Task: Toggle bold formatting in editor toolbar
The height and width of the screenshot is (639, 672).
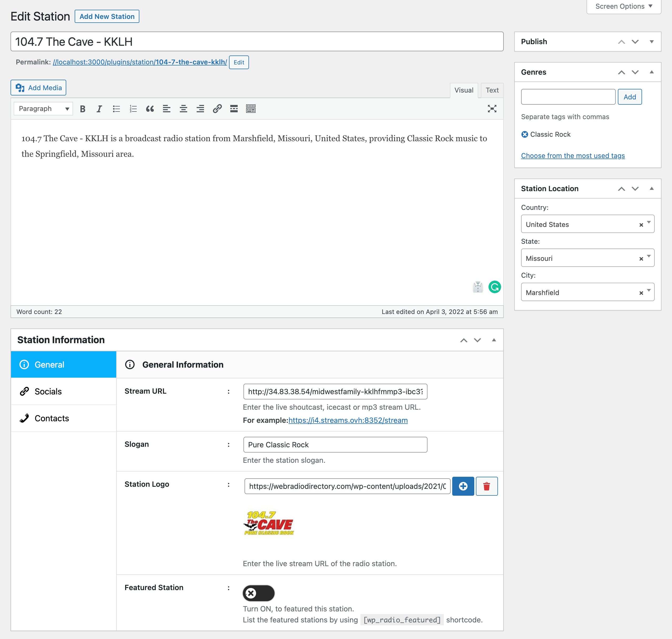Action: [83, 109]
